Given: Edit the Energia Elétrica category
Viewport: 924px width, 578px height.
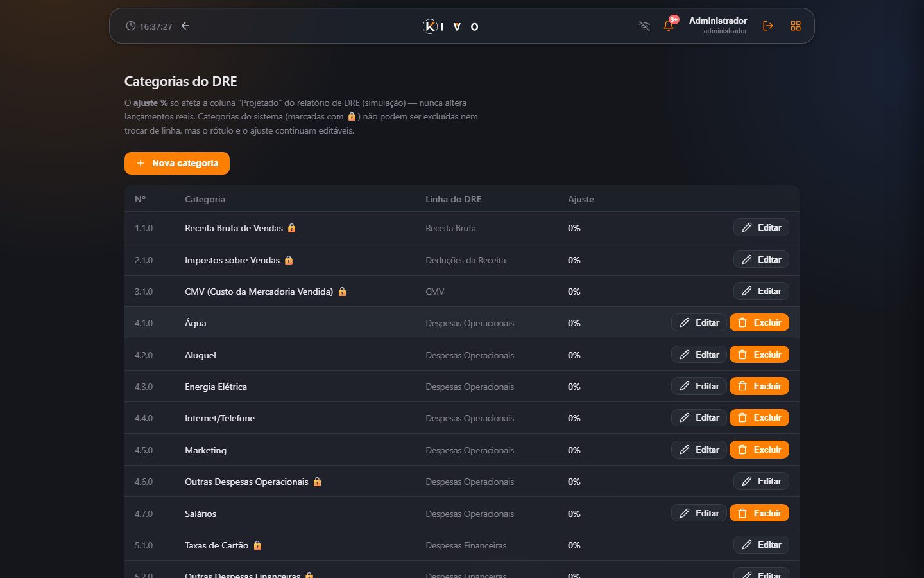Looking at the screenshot, I should click(699, 386).
